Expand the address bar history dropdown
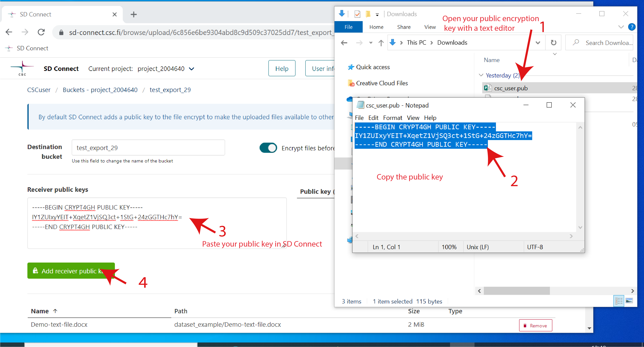 tap(538, 43)
